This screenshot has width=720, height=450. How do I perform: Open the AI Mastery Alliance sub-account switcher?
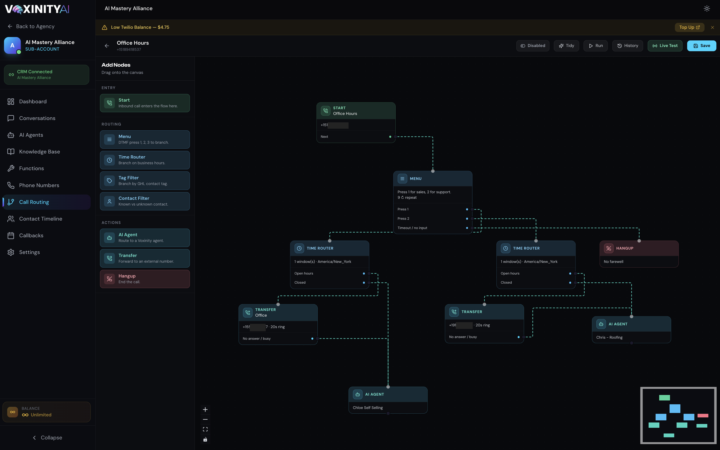(x=46, y=45)
